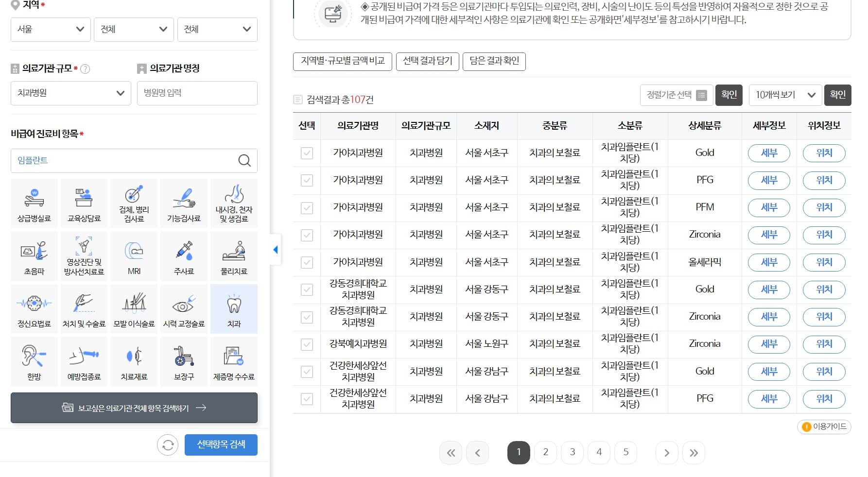
Task: Click the help question mark beside 의료기관 규모
Action: [85, 69]
